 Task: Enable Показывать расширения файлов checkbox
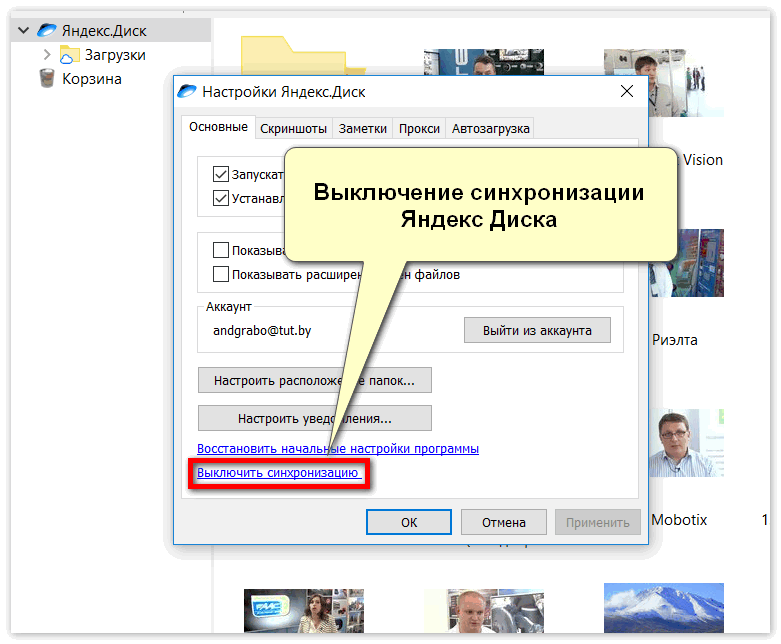tap(221, 274)
